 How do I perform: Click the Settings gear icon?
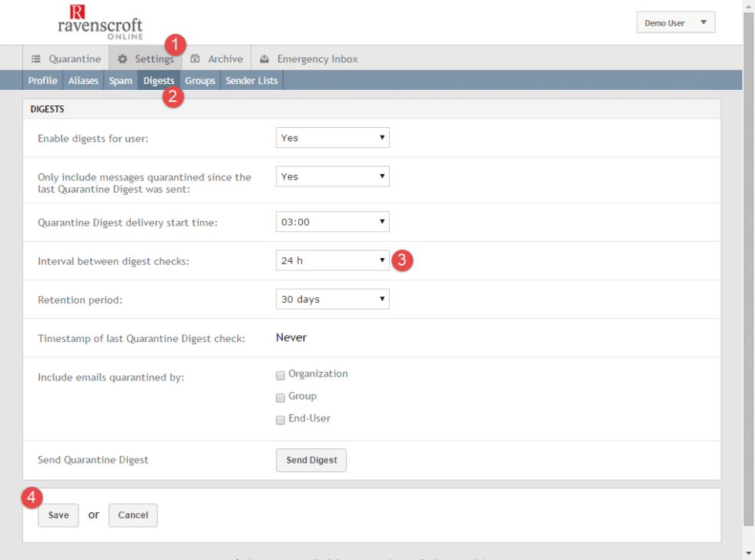(x=121, y=59)
